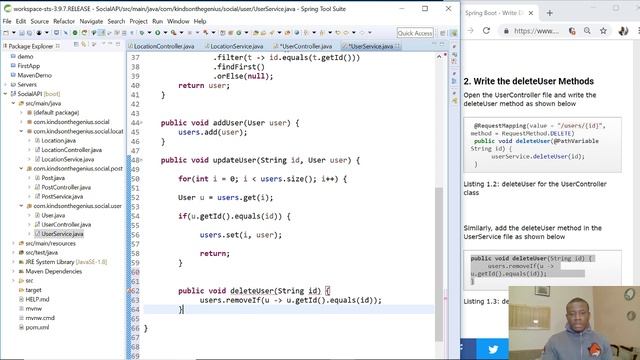Screen dimensions: 640x360
Task: Click the fold toggle on line 48
Action: pos(142,160)
